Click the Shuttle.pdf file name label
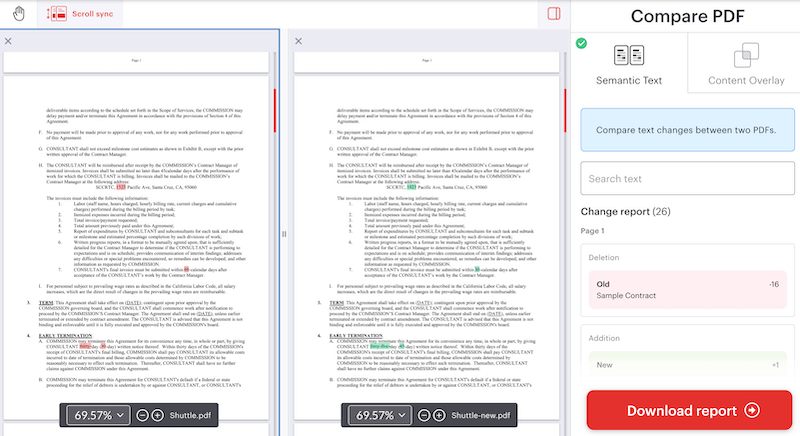Viewport: 800px width, 436px height. click(190, 416)
